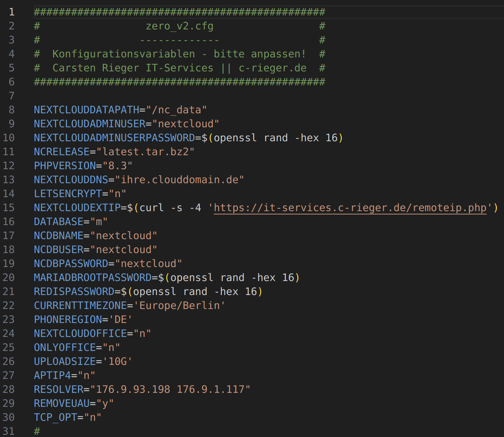
Task: Click line number 1 in the gutter
Action: pyautogui.click(x=12, y=12)
